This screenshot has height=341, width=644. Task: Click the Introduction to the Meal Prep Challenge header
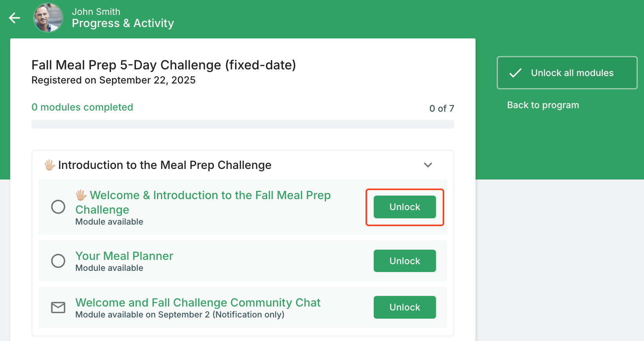point(165,165)
